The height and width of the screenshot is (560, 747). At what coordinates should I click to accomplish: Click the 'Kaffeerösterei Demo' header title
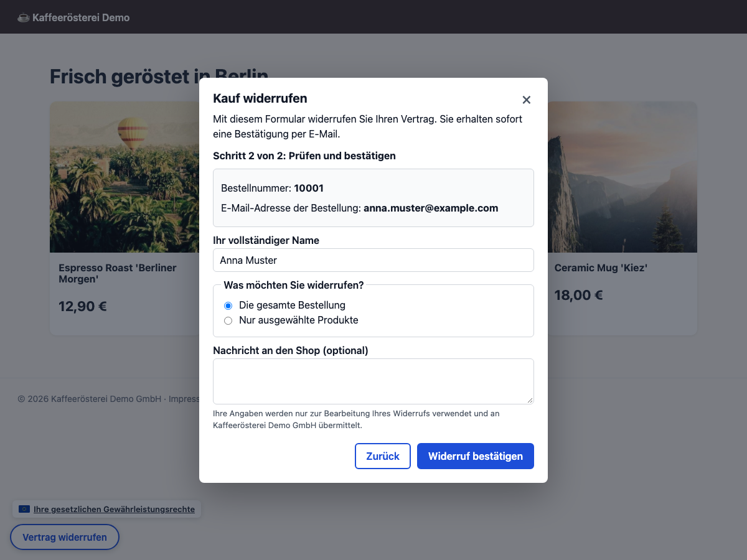pos(81,17)
